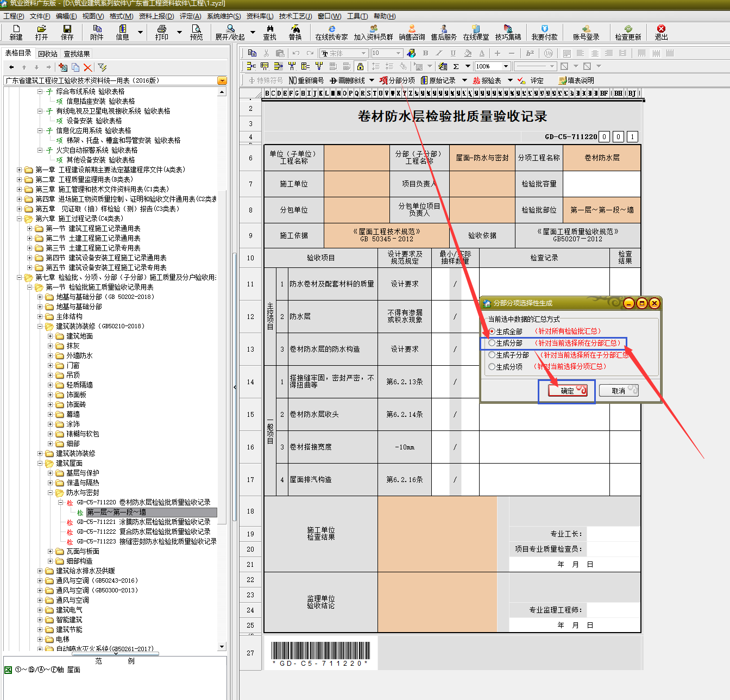Select the 生成全部 radio option

click(492, 332)
